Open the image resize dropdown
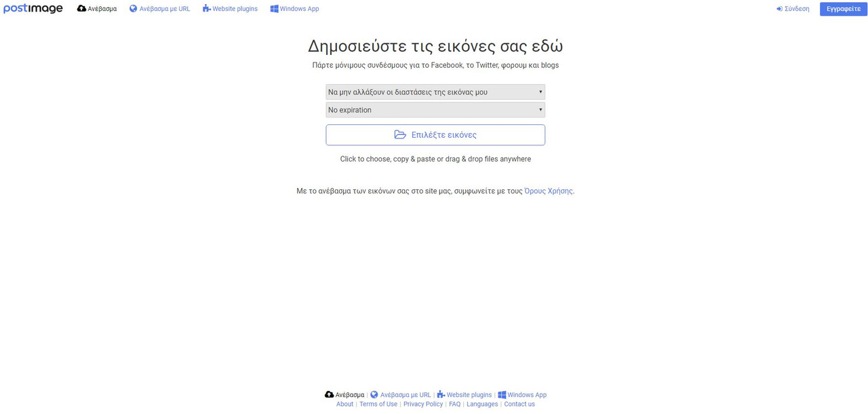This screenshot has width=868, height=414. (x=435, y=92)
